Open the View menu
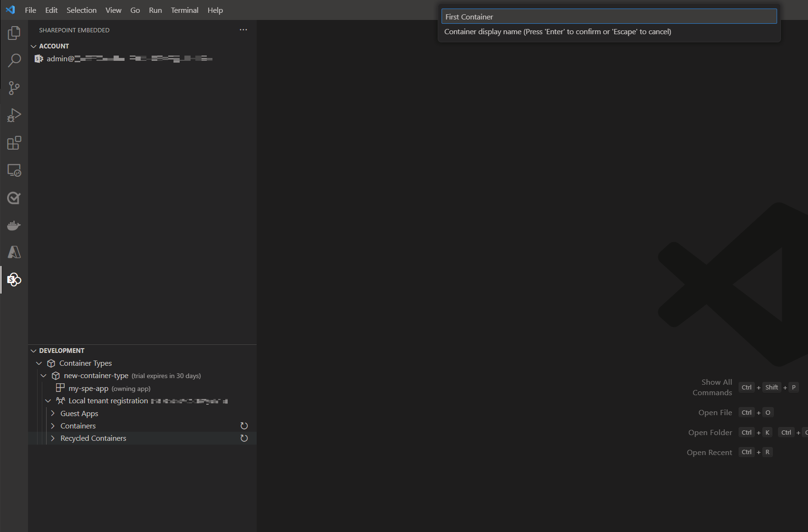 113,10
